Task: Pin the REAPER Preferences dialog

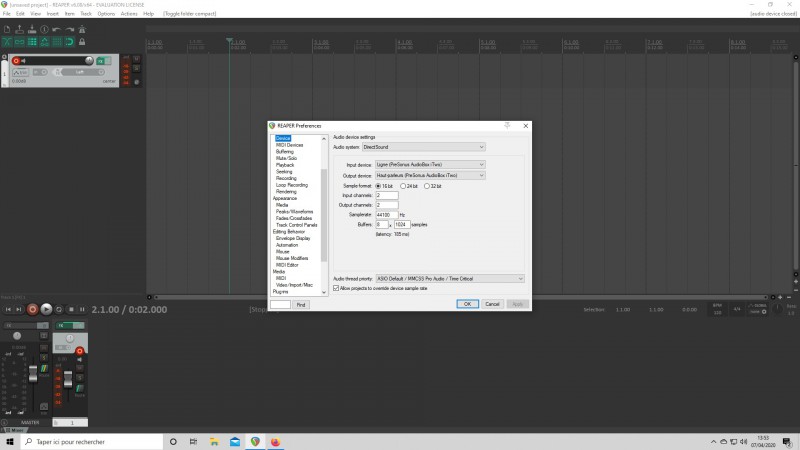Action: coord(508,125)
